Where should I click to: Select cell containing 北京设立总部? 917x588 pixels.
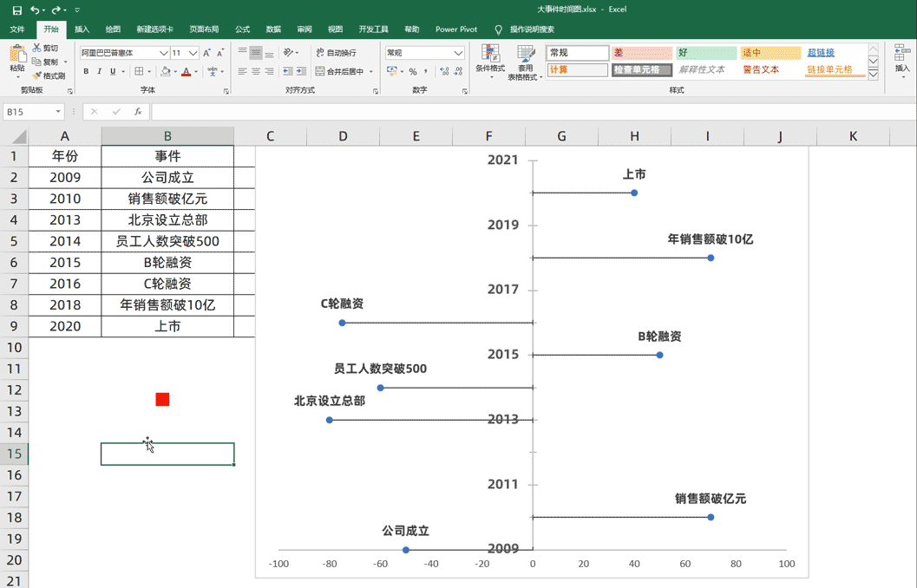point(167,219)
